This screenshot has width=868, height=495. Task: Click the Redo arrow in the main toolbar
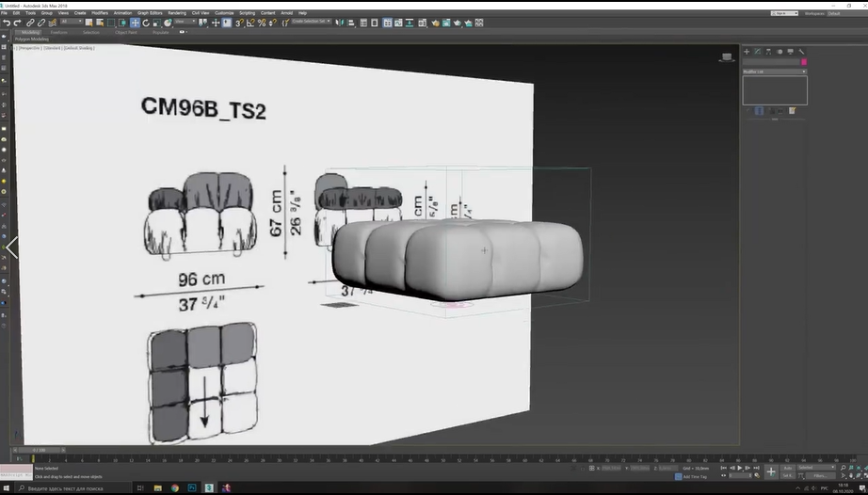(17, 23)
